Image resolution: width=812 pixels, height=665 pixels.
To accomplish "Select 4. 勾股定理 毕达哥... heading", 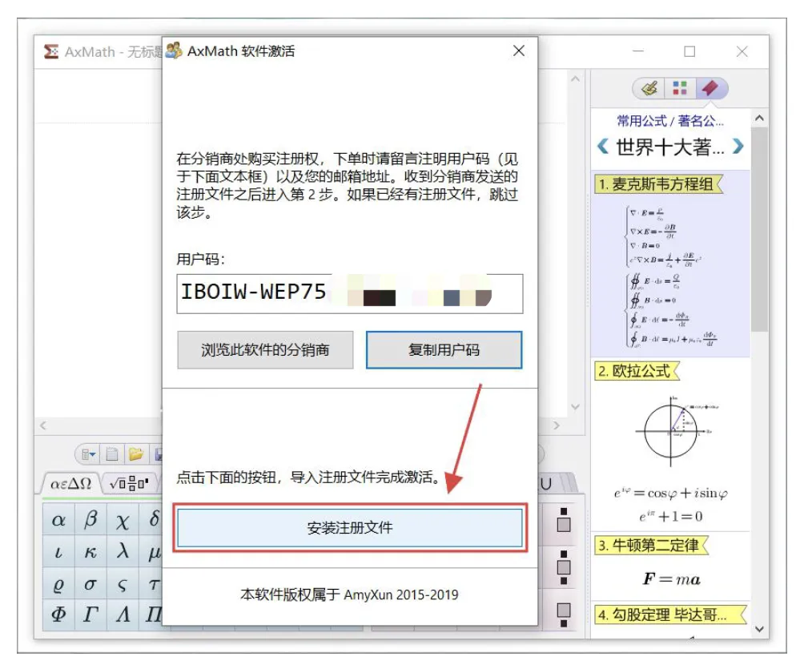I will (x=670, y=615).
